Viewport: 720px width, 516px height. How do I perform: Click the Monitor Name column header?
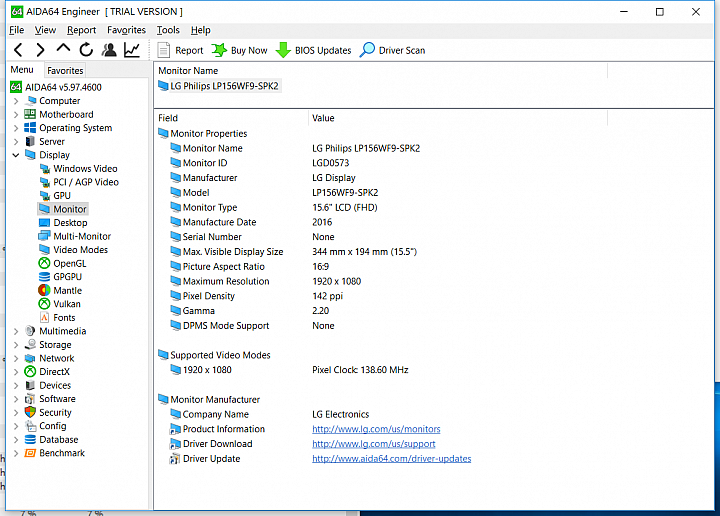[381, 71]
